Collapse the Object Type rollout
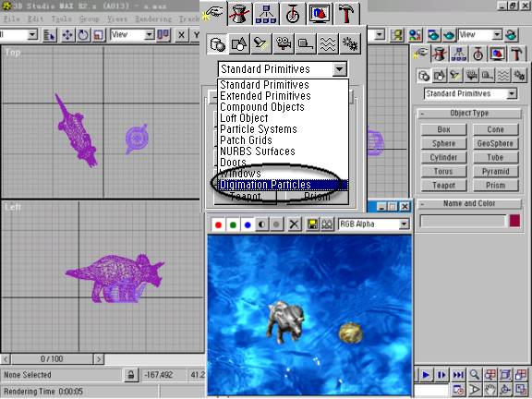 469,114
